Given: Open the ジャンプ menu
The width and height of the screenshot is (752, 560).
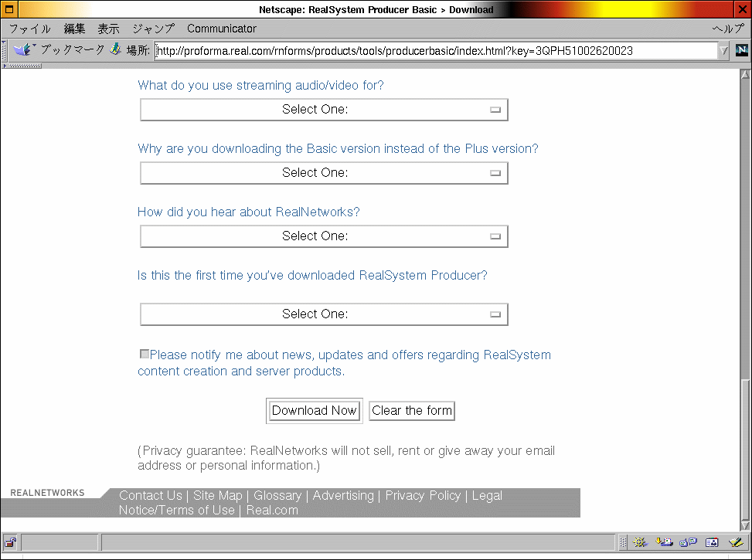Looking at the screenshot, I should (154, 29).
